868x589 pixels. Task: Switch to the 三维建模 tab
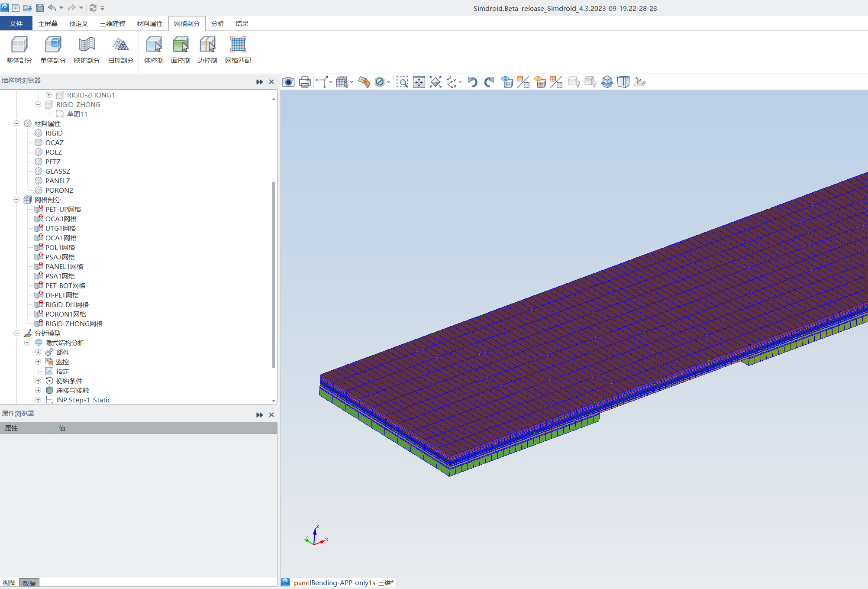pyautogui.click(x=113, y=23)
